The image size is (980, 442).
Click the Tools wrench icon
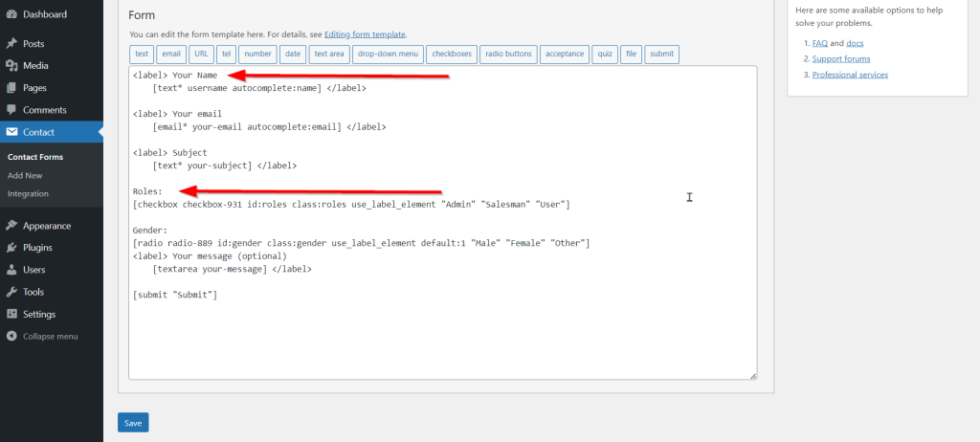tap(11, 292)
